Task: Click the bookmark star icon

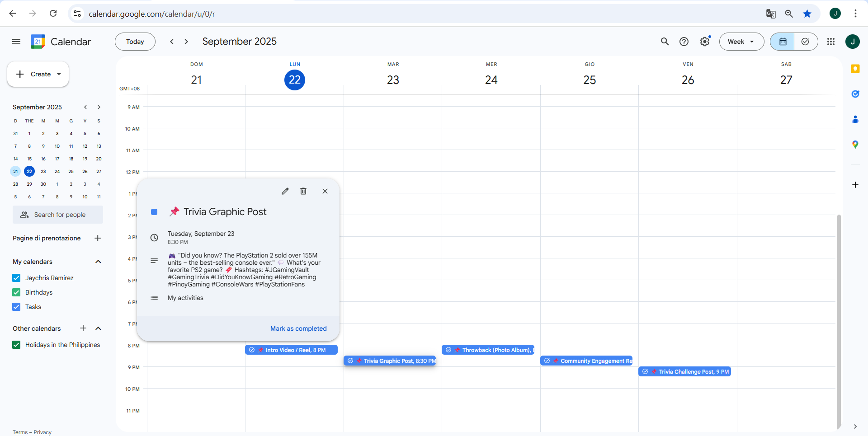Action: pos(807,14)
